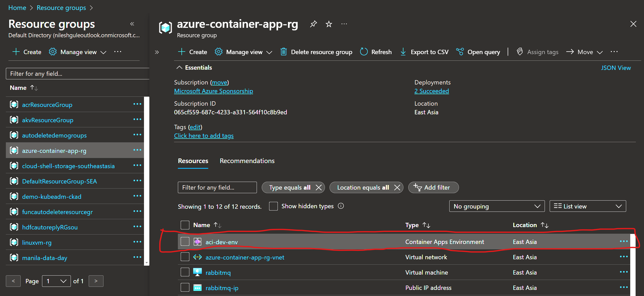Click the info icon beside Show hidden types
This screenshot has height=296, width=644.
(341, 206)
